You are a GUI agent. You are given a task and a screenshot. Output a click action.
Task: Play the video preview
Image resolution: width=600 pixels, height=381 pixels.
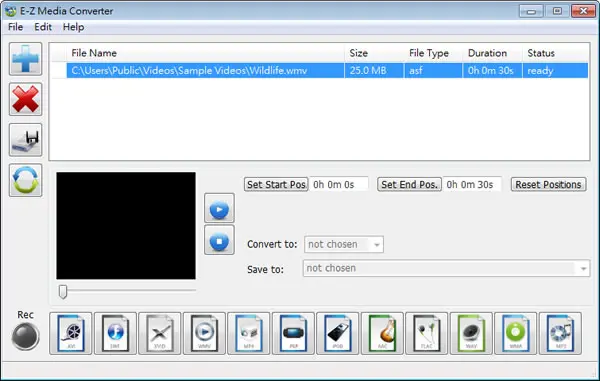pos(219,208)
